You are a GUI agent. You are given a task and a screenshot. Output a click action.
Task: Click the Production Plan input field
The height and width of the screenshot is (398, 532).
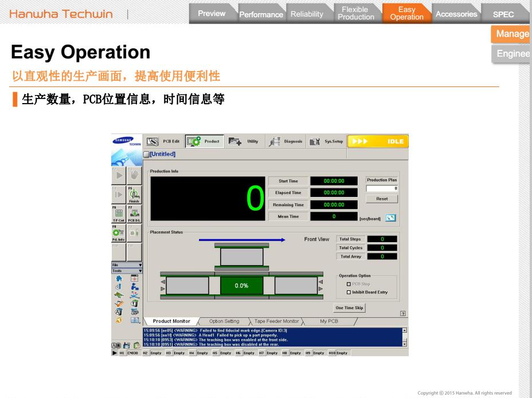381,188
